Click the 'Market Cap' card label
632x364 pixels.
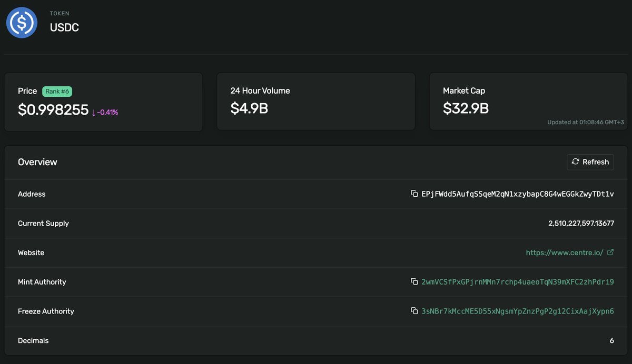464,90
